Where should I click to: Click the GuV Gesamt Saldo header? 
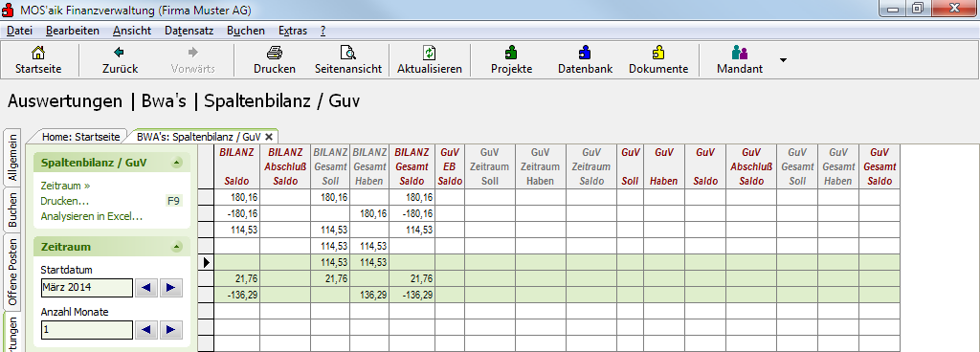click(x=880, y=166)
